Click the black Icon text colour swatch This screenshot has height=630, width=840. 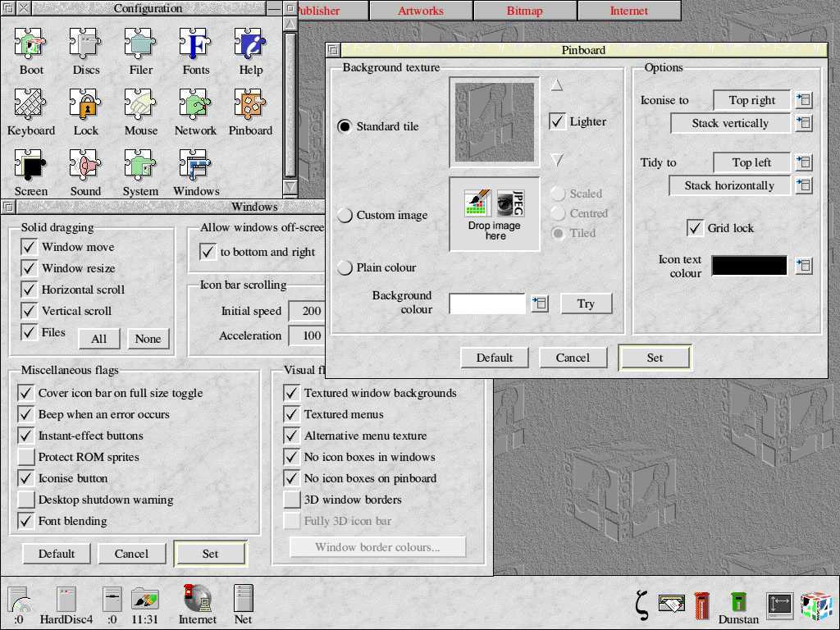pyautogui.click(x=749, y=266)
